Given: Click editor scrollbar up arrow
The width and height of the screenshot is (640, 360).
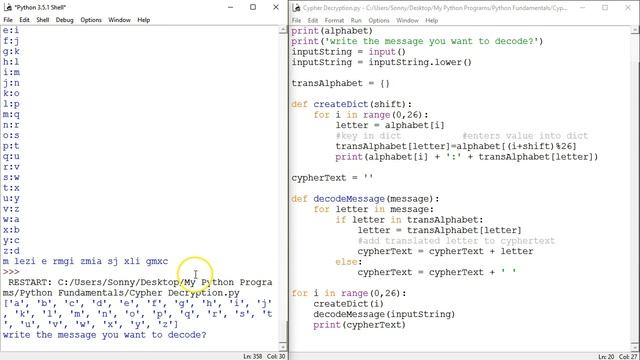Looking at the screenshot, I should coord(635,31).
